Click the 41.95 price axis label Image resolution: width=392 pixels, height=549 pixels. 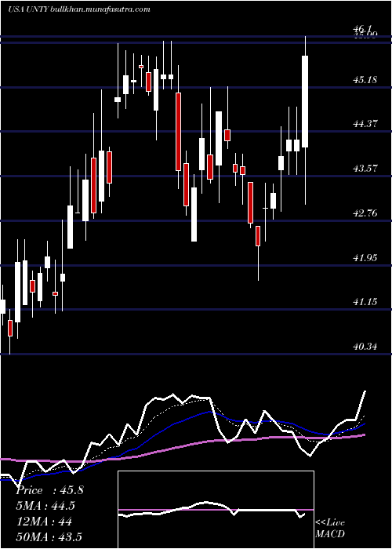pos(365,258)
